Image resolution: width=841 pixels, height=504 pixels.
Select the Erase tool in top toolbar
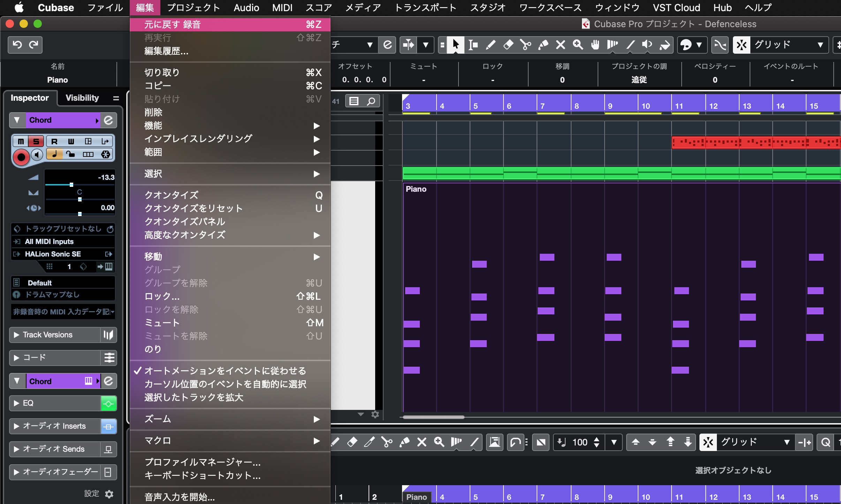click(x=508, y=45)
